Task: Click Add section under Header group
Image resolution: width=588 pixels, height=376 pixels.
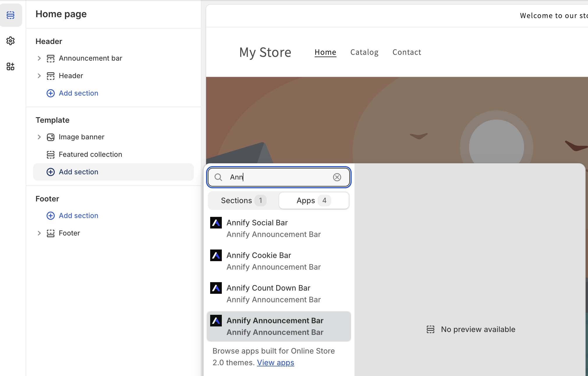Action: [79, 93]
